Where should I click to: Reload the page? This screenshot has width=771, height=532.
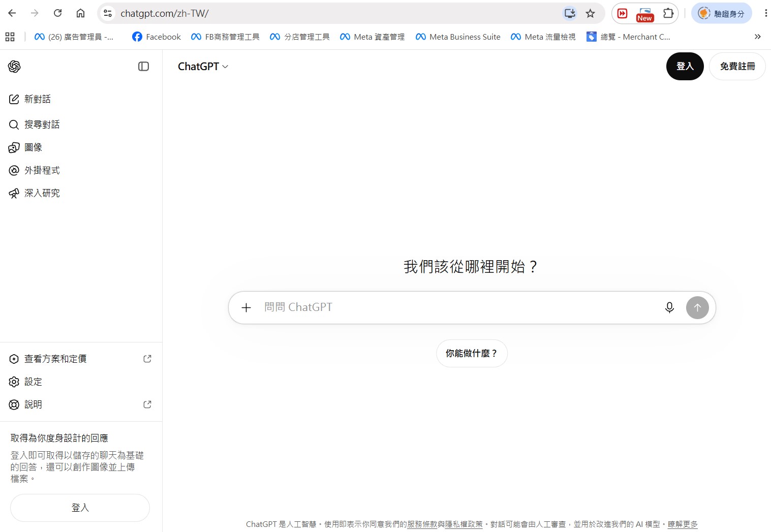57,13
